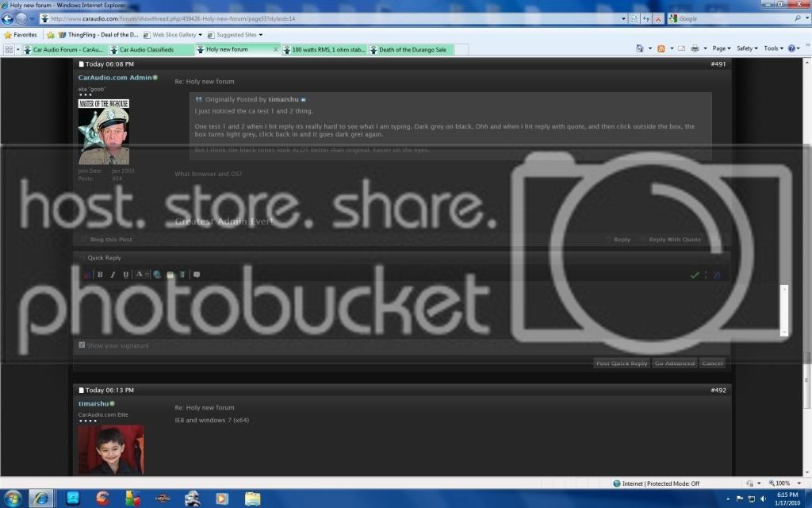812x508 pixels.
Task: Show hidden system tray icons arrow
Action: click(728, 498)
